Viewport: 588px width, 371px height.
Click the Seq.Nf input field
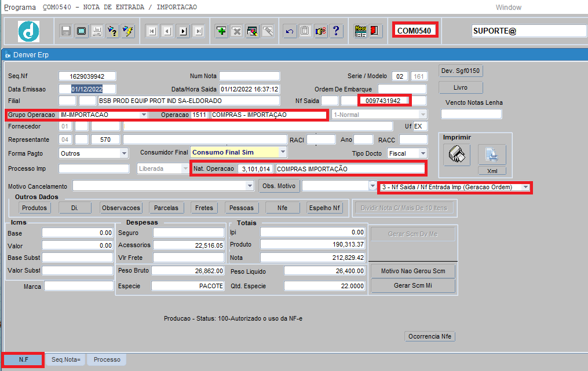coord(87,76)
